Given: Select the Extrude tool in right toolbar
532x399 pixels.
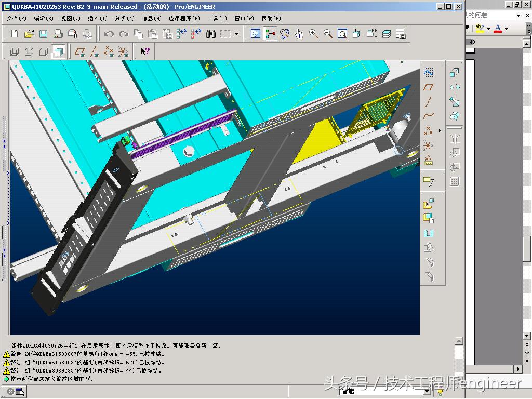Looking at the screenshot, I should [x=454, y=73].
